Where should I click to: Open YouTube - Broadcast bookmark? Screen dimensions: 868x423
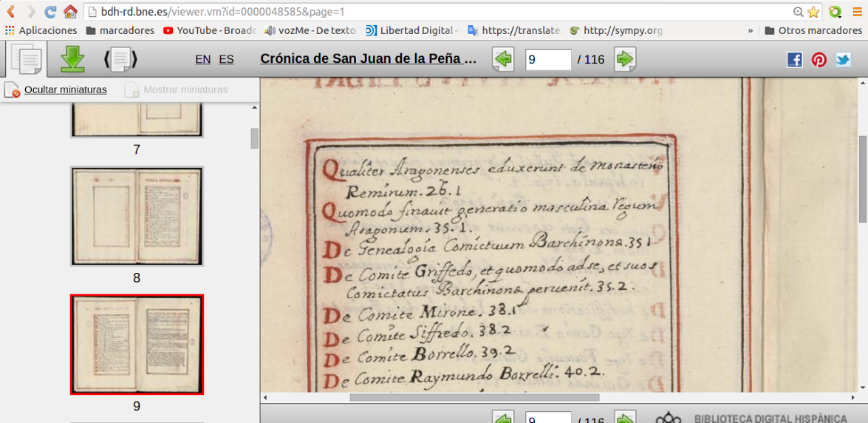coord(210,30)
